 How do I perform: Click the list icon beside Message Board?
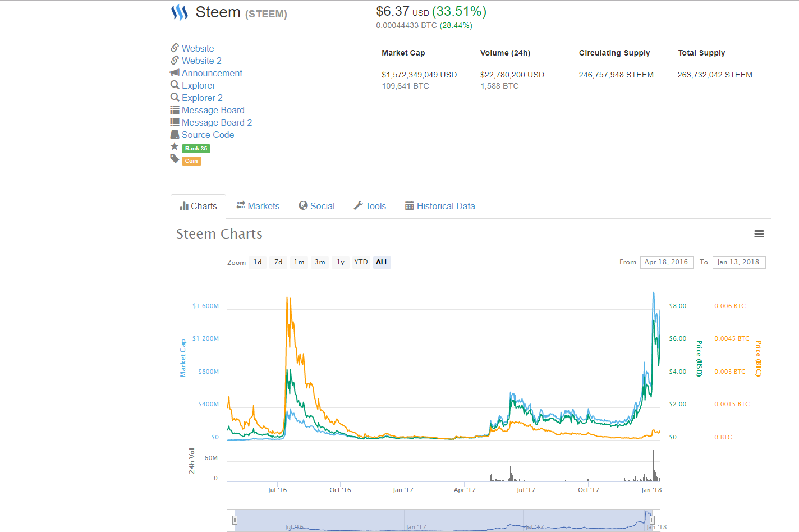175,110
